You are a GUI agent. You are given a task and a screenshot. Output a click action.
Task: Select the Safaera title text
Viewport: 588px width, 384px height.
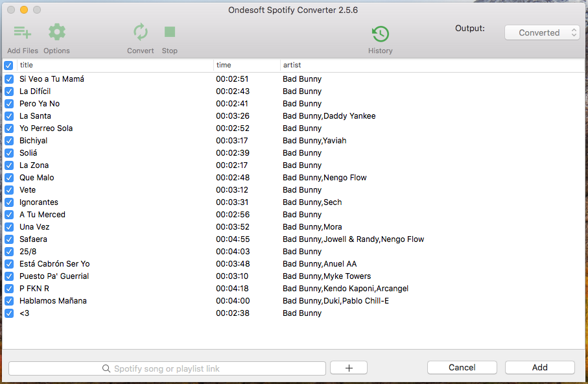33,239
